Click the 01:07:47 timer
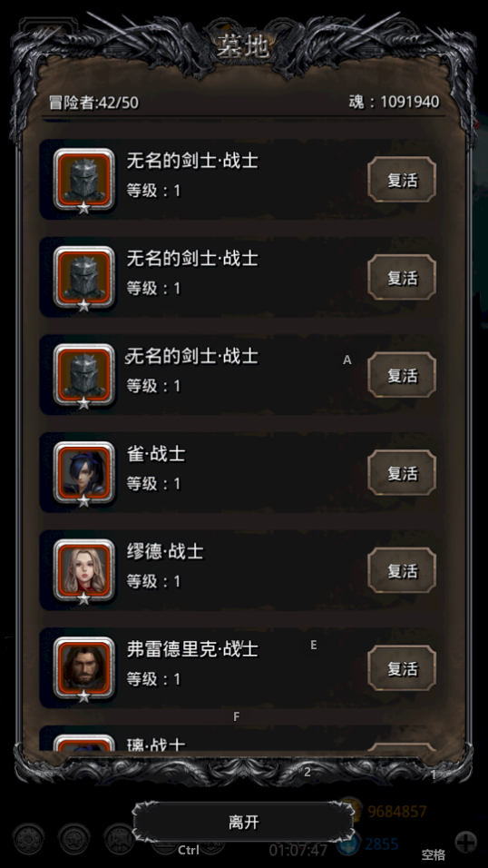This screenshot has width=488, height=868. coord(298,850)
